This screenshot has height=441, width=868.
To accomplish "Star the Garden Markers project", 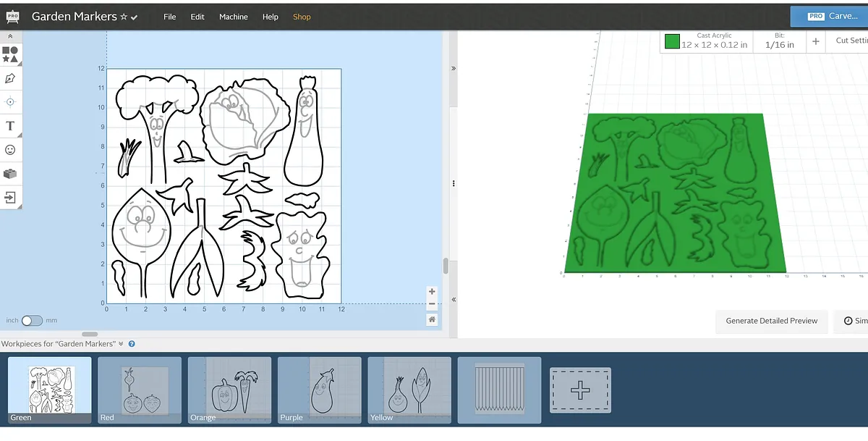I will pyautogui.click(x=124, y=17).
